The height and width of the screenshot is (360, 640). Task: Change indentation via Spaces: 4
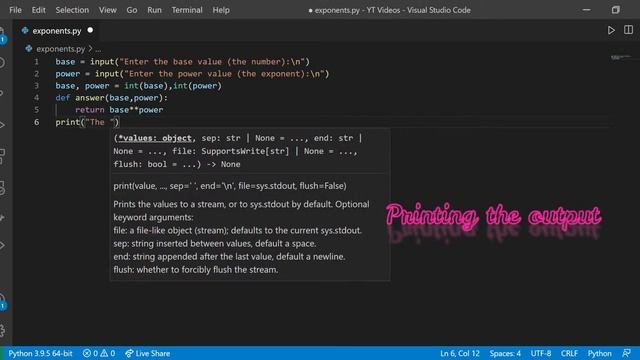[505, 353]
